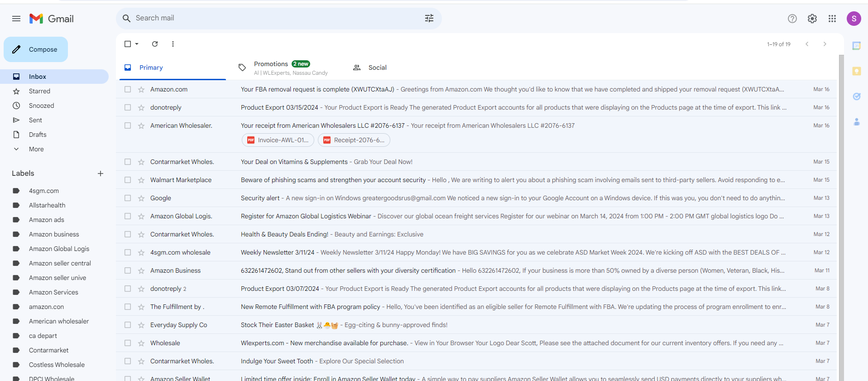Star the Amazon.com email
The image size is (868, 381).
point(141,89)
